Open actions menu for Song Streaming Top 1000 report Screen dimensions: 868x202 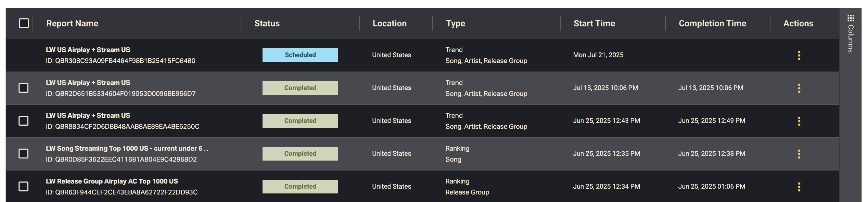click(799, 154)
